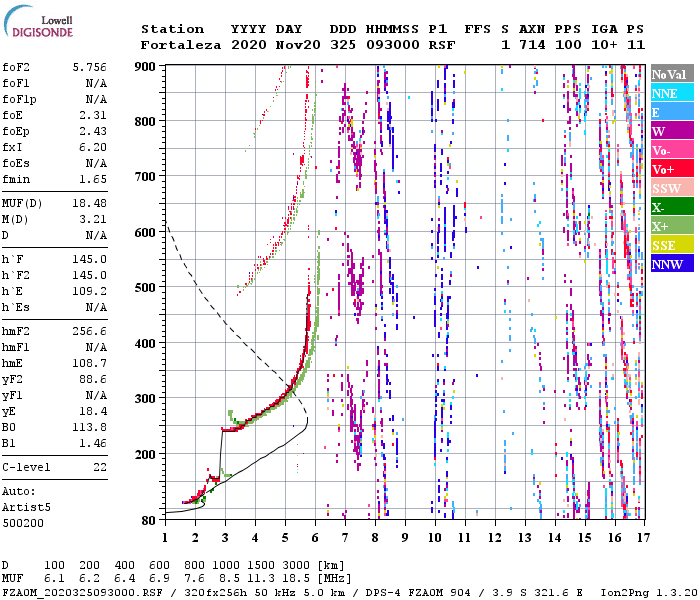700x600 pixels.
Task: Click the PS value 11
Action: tap(636, 45)
